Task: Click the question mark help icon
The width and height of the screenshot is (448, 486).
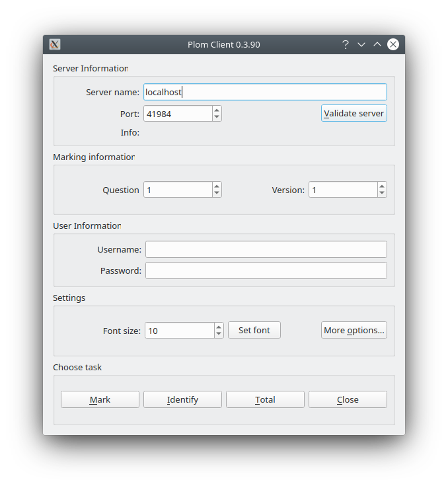Action: click(x=346, y=45)
